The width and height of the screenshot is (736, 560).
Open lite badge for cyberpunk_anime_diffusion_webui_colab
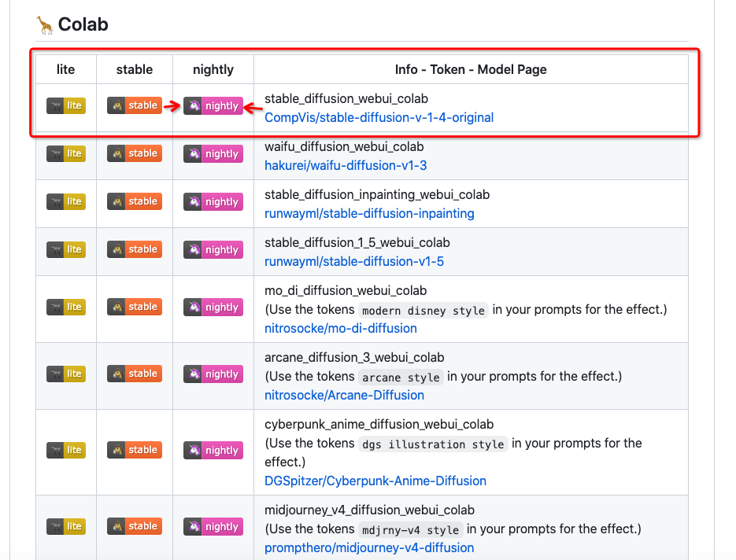click(66, 450)
